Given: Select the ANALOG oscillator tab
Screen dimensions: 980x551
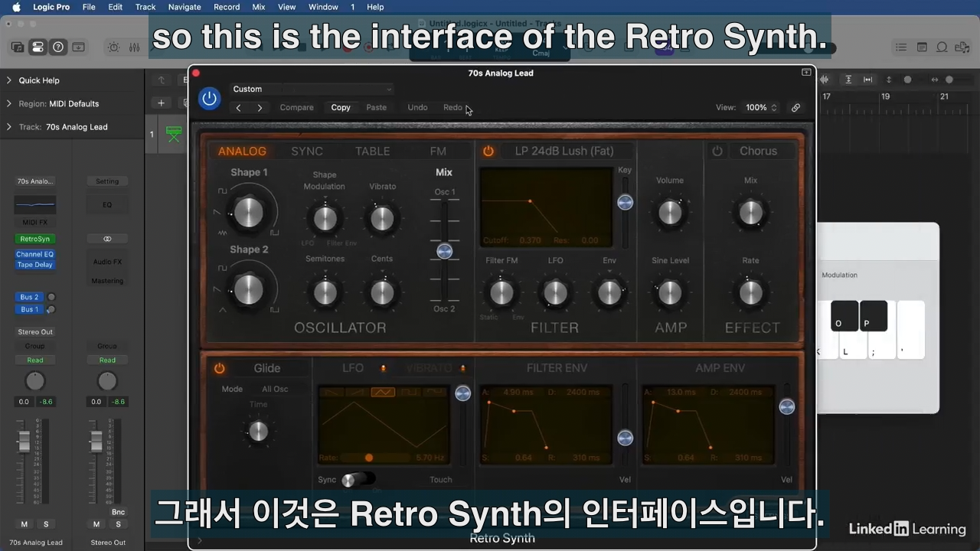Looking at the screenshot, I should point(242,152).
